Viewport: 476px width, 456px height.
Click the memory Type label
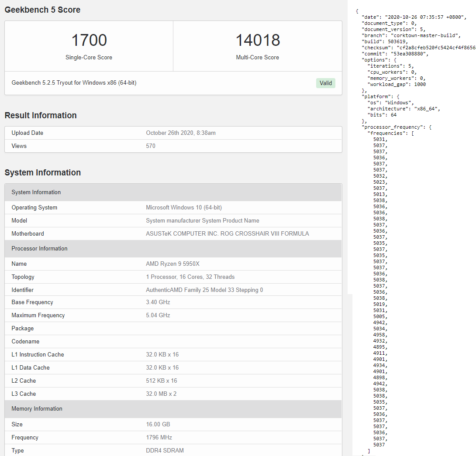click(x=17, y=450)
